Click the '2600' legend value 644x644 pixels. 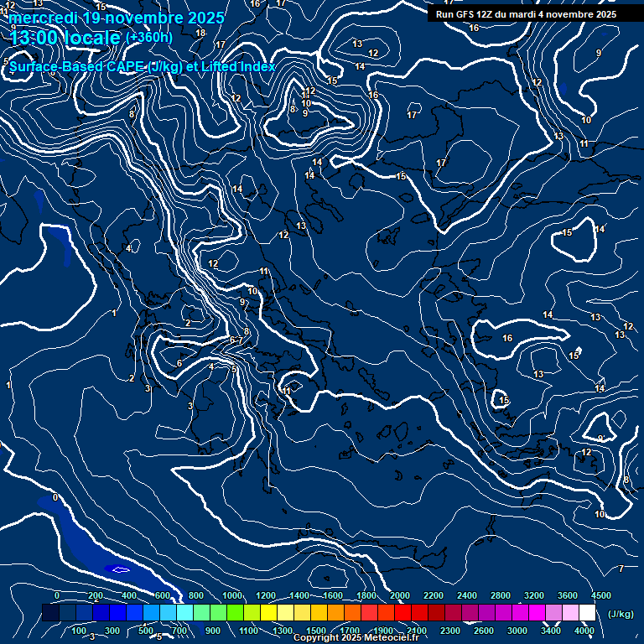[483, 631]
